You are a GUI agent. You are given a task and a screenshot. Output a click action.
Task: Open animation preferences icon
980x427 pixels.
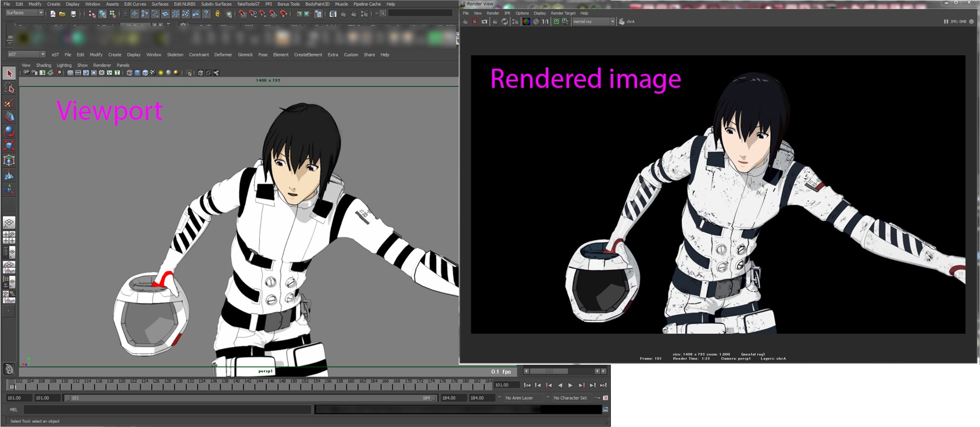(x=605, y=398)
